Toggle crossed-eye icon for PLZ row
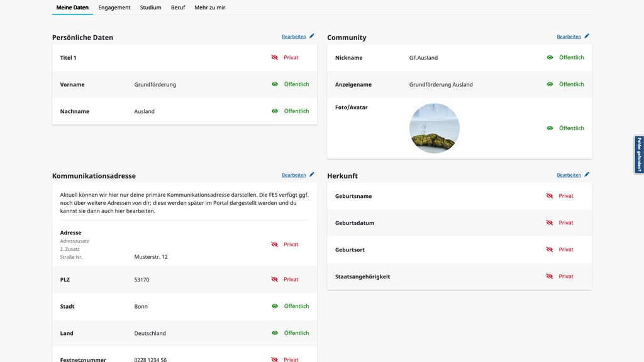Image resolution: width=644 pixels, height=362 pixels. click(274, 279)
